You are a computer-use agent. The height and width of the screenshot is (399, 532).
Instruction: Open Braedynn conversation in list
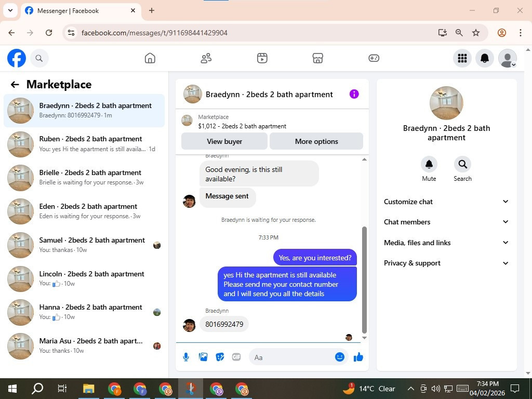(84, 111)
